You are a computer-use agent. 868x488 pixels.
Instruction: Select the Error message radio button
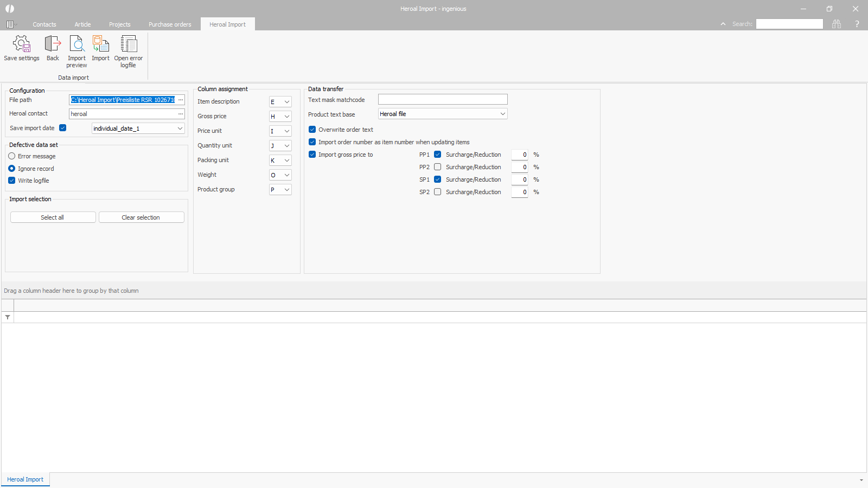[x=12, y=156]
